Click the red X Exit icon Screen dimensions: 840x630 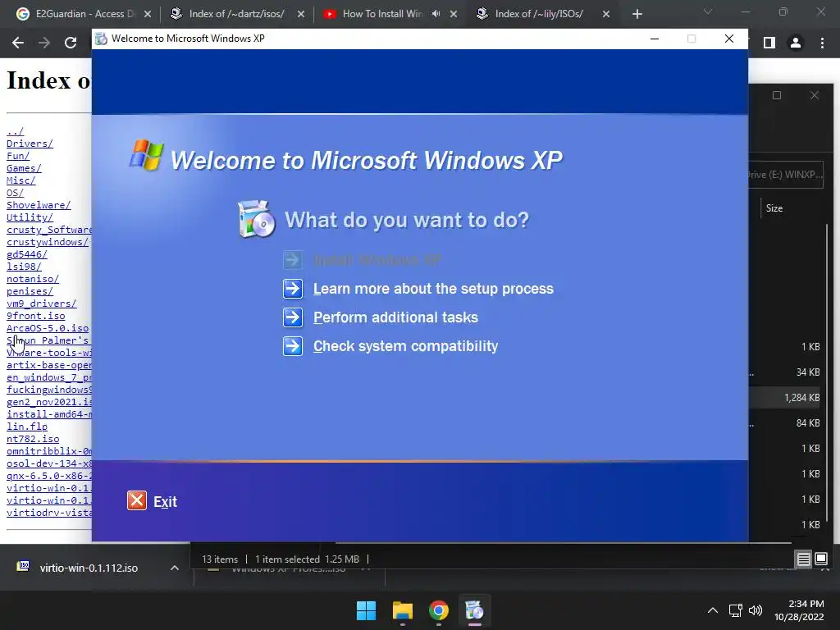(137, 501)
